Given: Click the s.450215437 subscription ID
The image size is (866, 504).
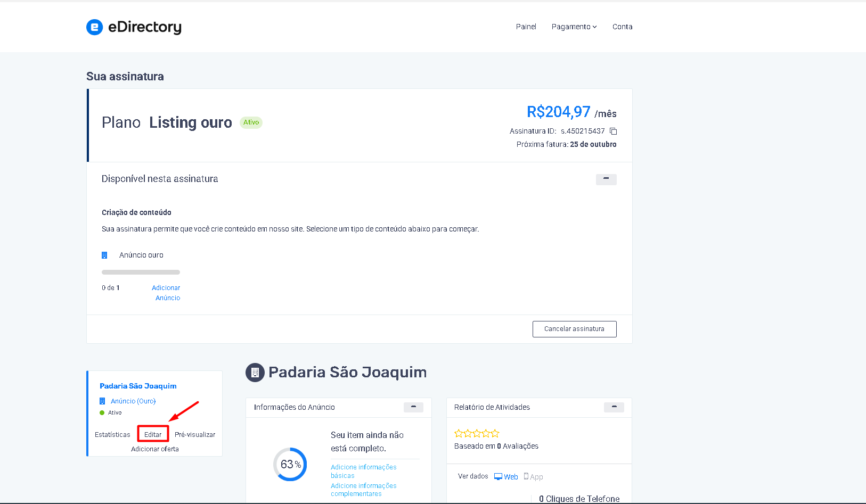Looking at the screenshot, I should [583, 131].
